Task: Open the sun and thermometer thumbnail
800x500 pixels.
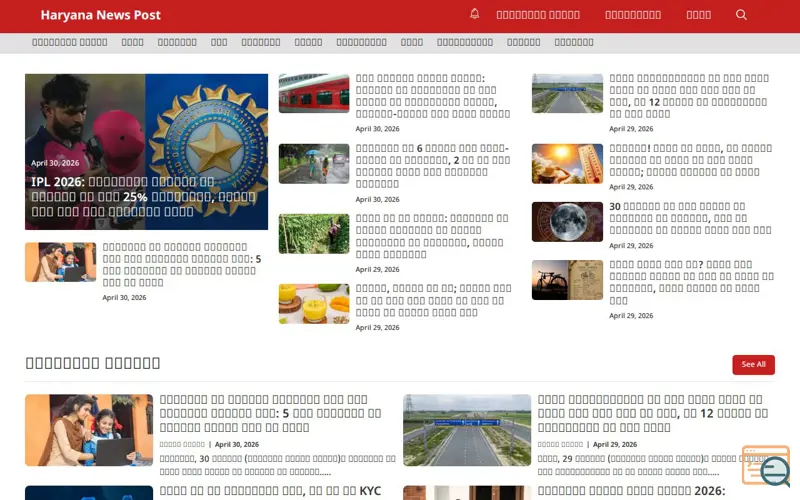Action: click(567, 164)
